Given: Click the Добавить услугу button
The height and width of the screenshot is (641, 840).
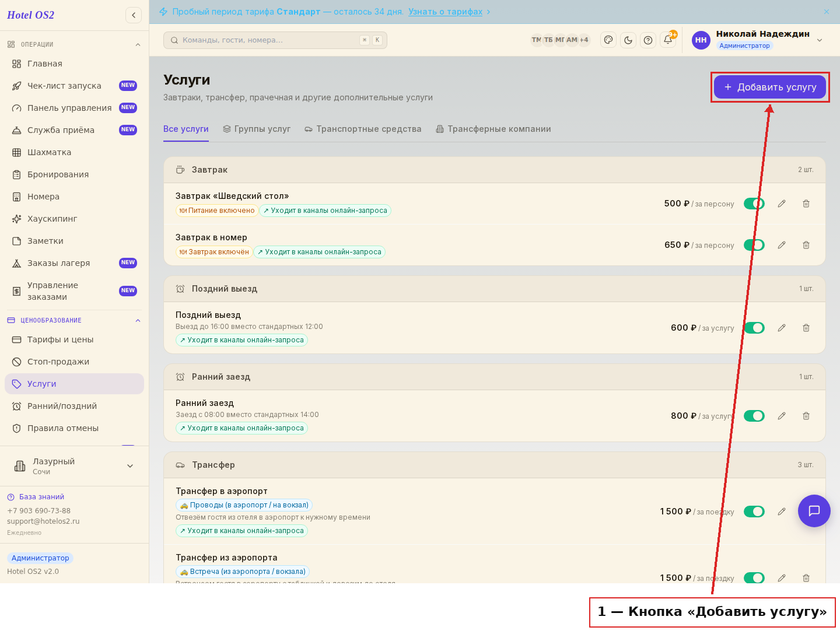Looking at the screenshot, I should pos(770,87).
